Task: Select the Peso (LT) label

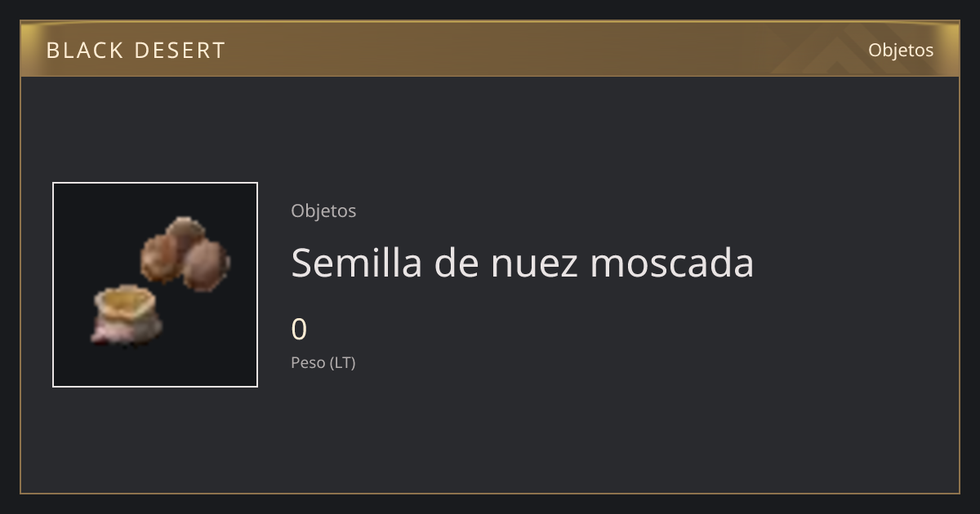Action: coord(323,362)
